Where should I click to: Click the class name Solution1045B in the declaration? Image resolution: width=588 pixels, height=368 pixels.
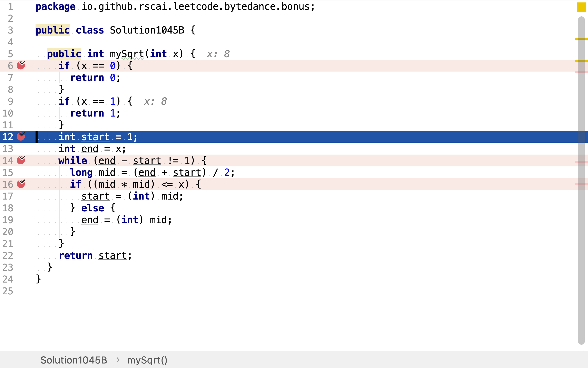click(x=147, y=30)
